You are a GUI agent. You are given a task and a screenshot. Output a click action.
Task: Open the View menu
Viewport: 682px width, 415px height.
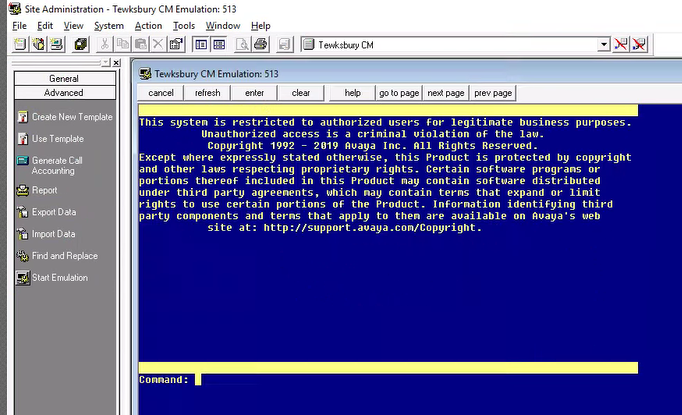pyautogui.click(x=73, y=26)
